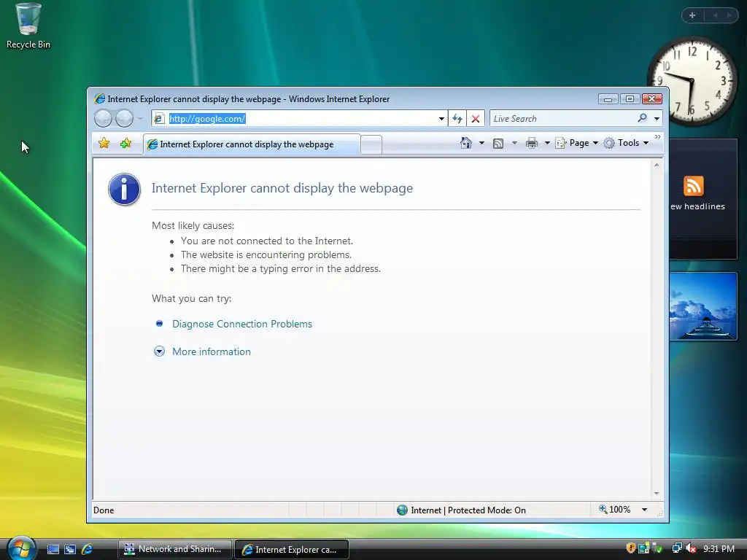The height and width of the screenshot is (560, 747).
Task: Open the Tools menu
Action: 626,143
